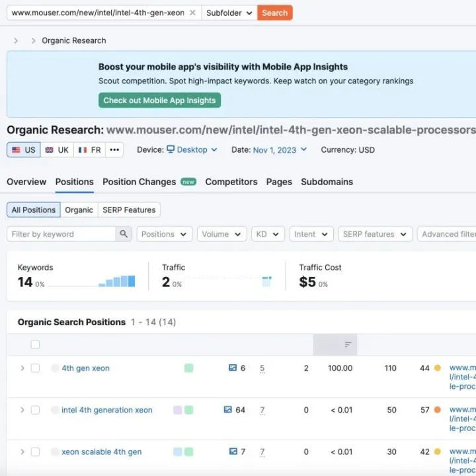Open the Subfolder scope dropdown

[229, 13]
